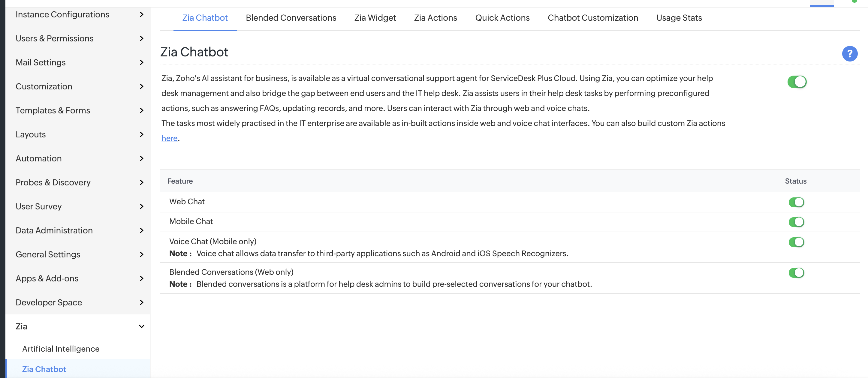This screenshot has height=378, width=868.
Task: Expand the Users & Permissions section
Action: (x=142, y=38)
